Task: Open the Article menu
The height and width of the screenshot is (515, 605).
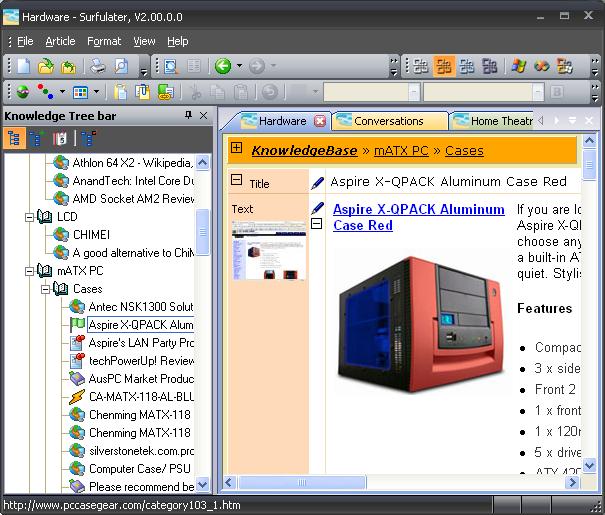Action: click(x=60, y=41)
